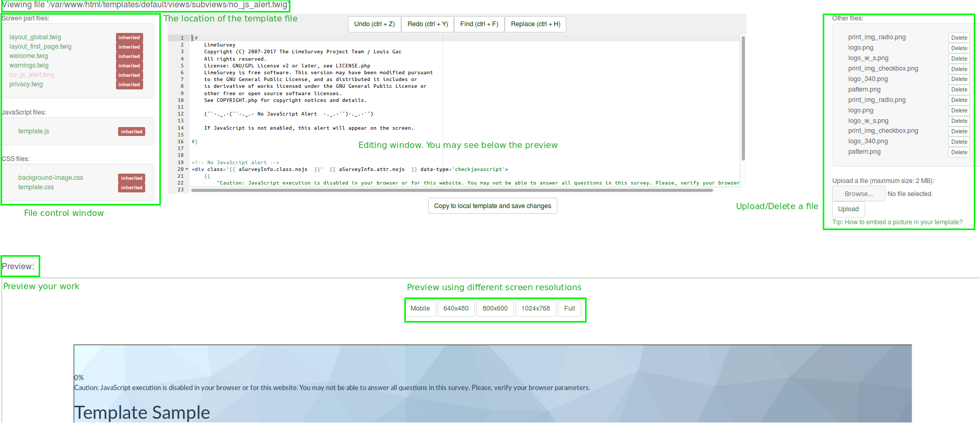Click the Undo (ctrl + Z) button
980x423 pixels.
point(374,24)
